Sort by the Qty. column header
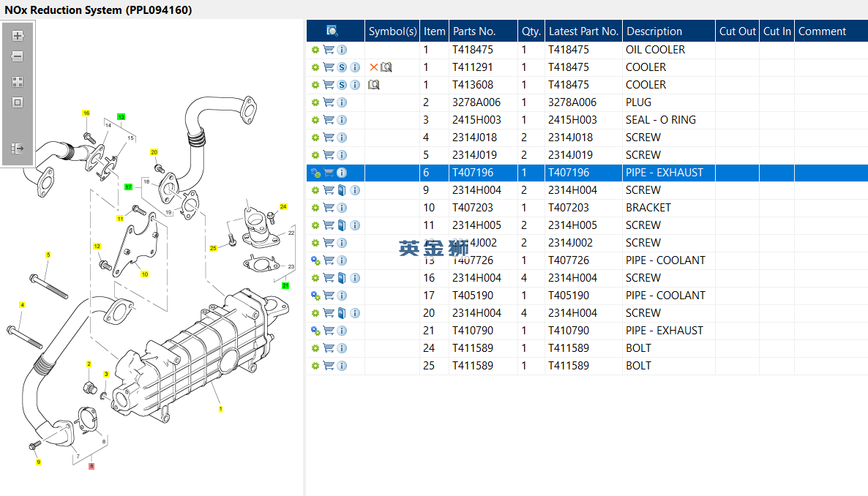868x496 pixels. pyautogui.click(x=531, y=31)
